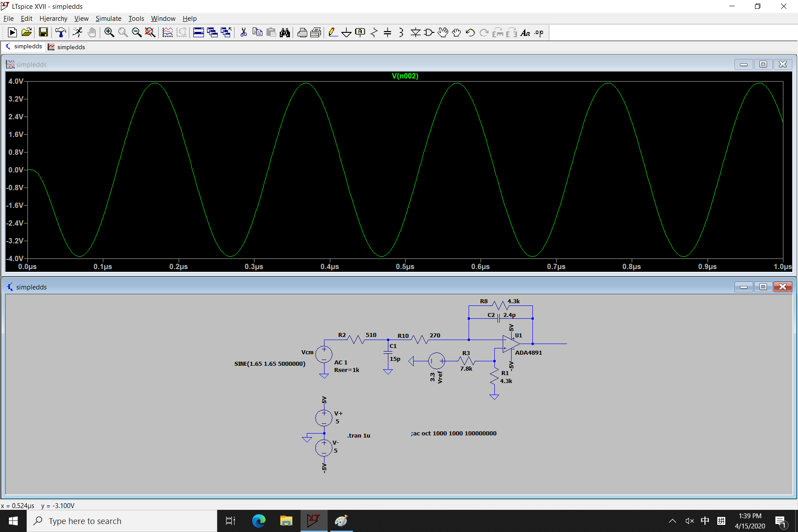Viewport: 798px width, 532px height.
Task: Open the Tools menu
Action: 136,18
